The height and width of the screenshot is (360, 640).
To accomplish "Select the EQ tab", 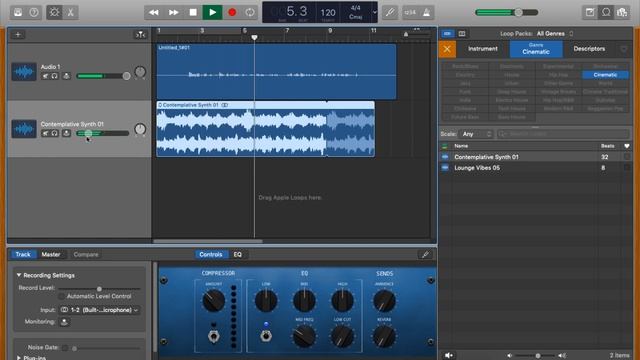I will pyautogui.click(x=238, y=254).
